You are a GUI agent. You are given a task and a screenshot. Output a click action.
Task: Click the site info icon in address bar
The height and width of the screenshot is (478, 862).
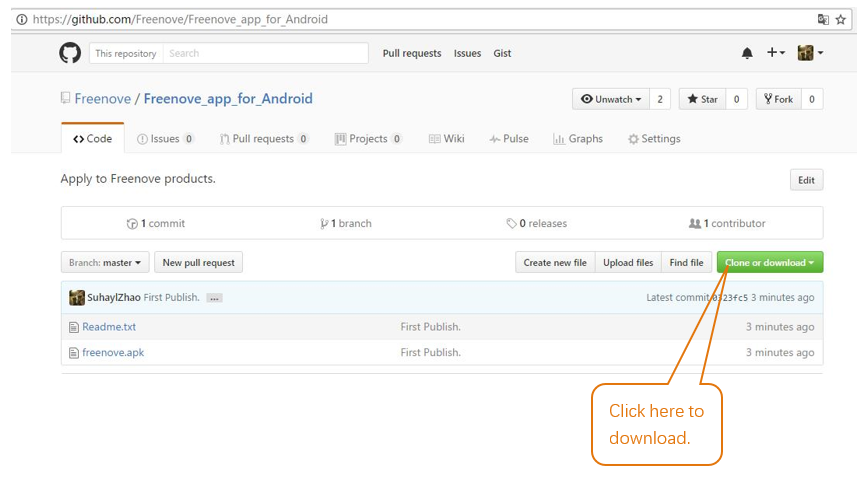pos(21,20)
